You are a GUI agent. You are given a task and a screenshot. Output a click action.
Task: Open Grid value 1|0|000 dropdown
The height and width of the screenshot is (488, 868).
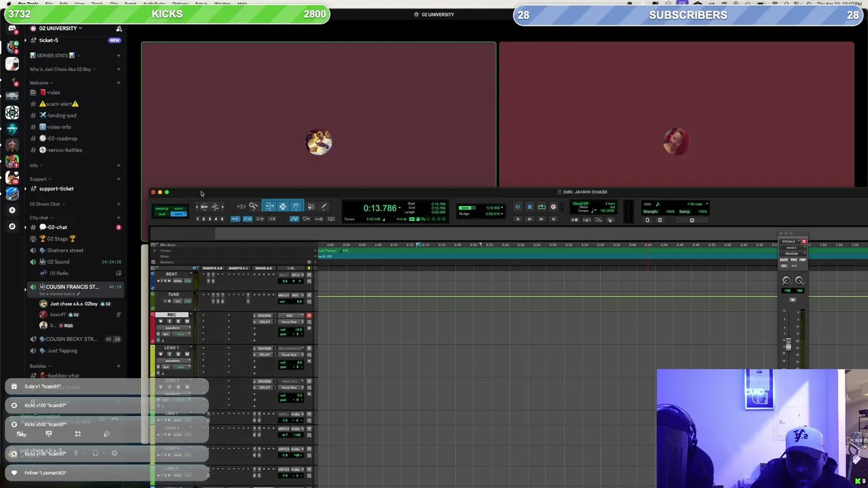(502, 207)
